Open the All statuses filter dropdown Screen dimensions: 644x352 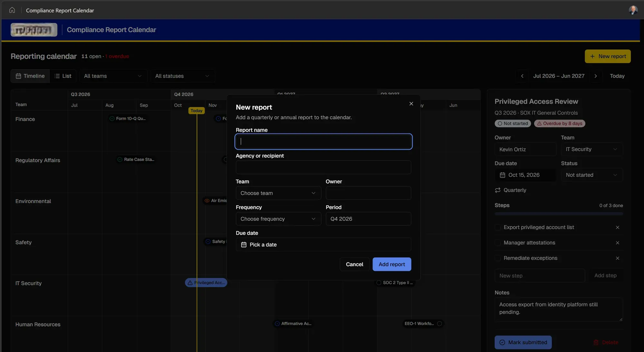pos(183,76)
